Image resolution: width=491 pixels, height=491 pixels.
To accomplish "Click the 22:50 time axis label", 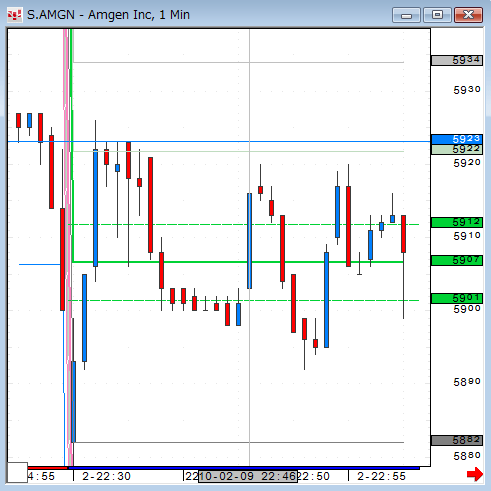I will (x=313, y=476).
